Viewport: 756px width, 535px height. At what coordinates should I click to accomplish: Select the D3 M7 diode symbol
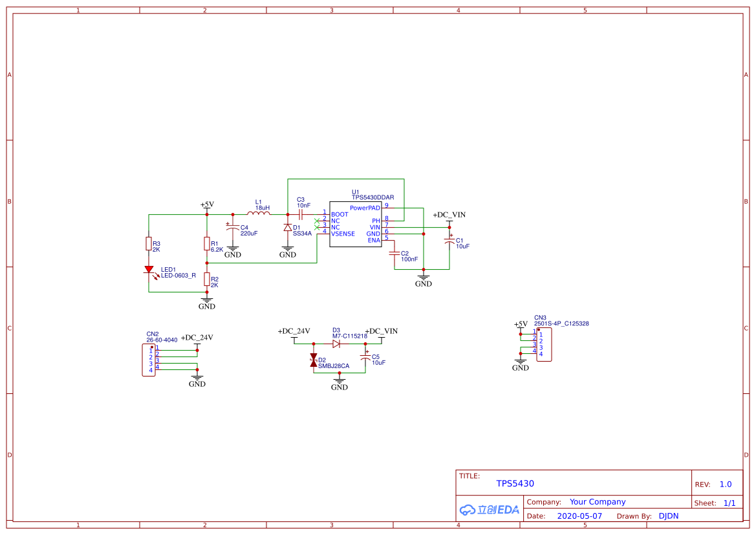tap(336, 344)
